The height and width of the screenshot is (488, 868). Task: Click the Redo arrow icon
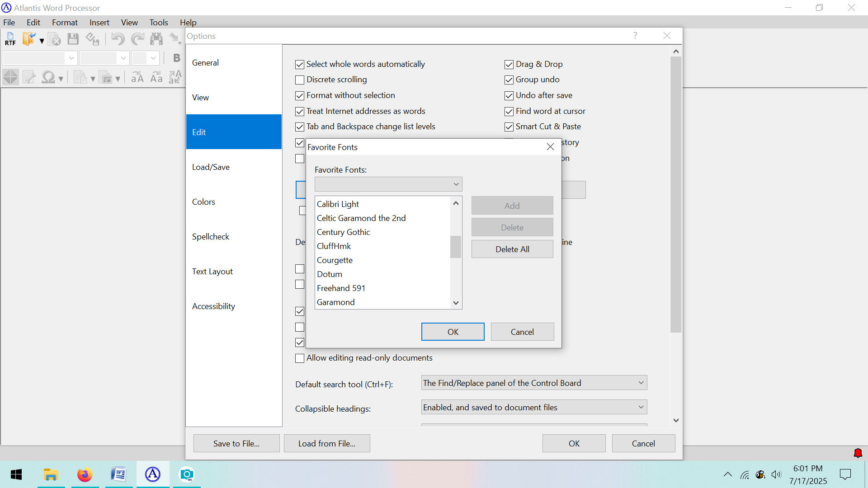137,39
